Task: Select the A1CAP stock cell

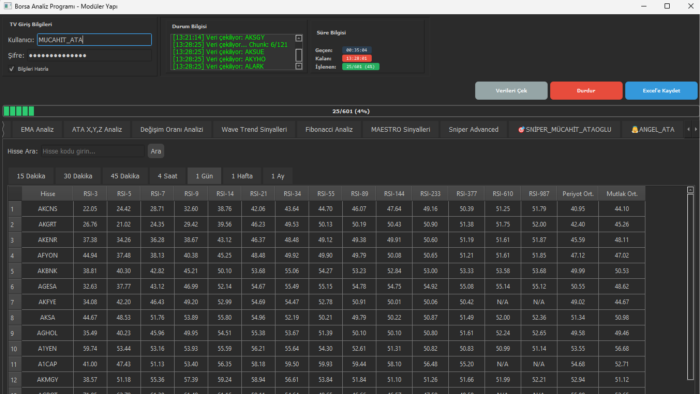Action: 47,364
